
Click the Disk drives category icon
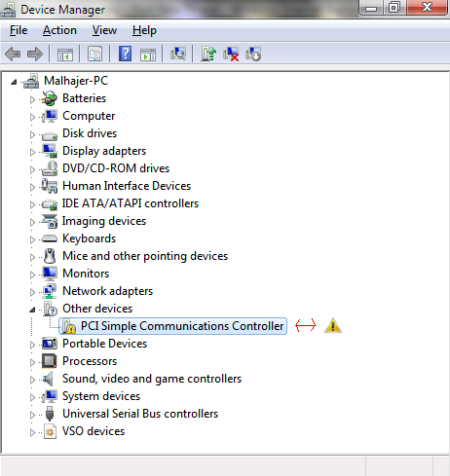[50, 135]
